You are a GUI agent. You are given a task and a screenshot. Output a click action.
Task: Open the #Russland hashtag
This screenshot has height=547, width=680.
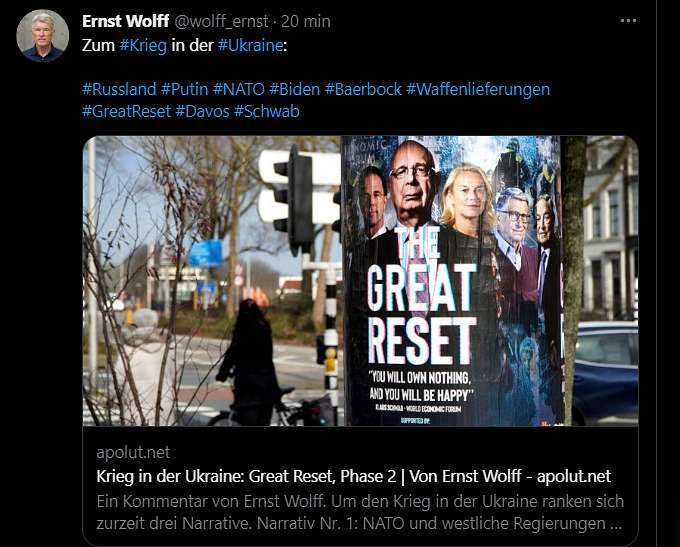pyautogui.click(x=119, y=89)
